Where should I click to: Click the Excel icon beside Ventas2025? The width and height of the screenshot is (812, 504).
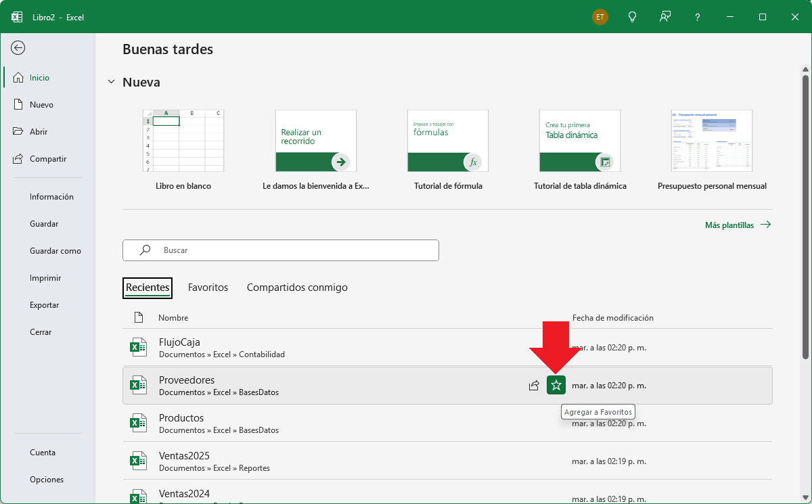pos(138,461)
